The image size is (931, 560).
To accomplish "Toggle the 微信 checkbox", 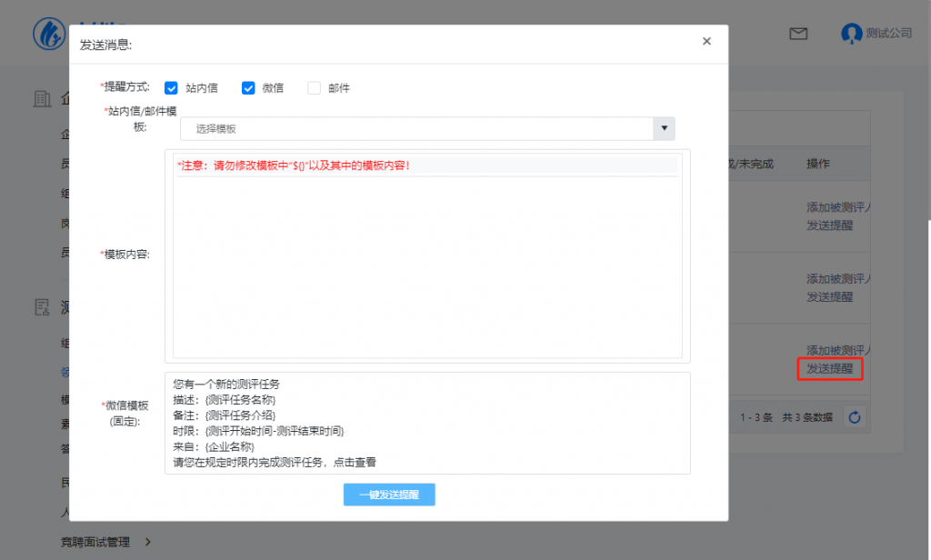I will point(248,88).
